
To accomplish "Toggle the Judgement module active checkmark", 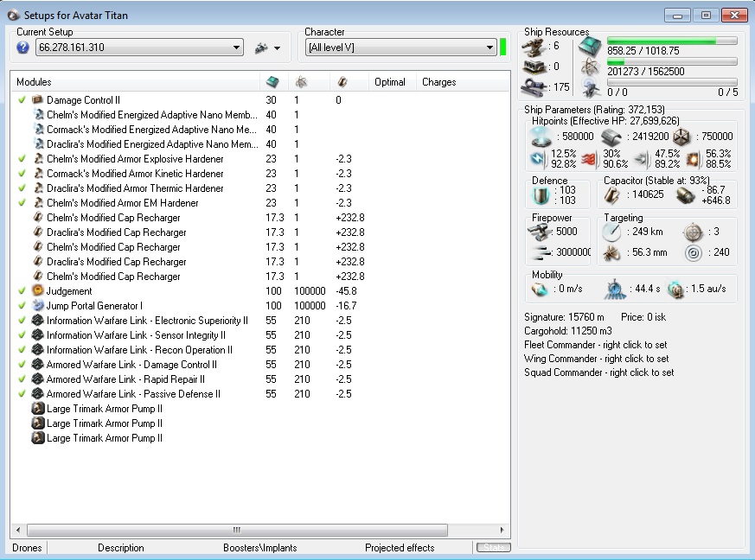I will point(22,291).
